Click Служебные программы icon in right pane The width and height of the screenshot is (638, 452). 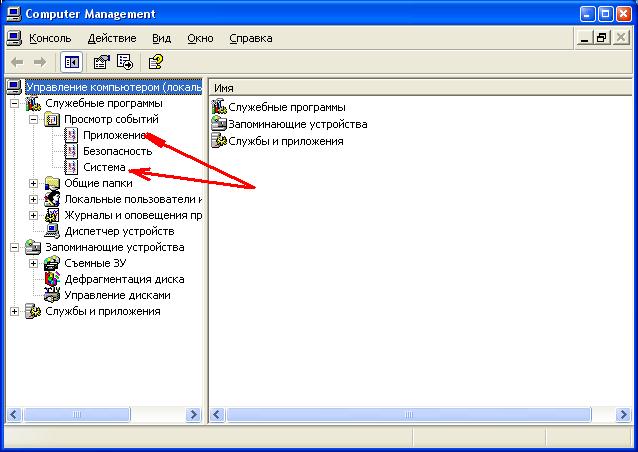click(219, 107)
